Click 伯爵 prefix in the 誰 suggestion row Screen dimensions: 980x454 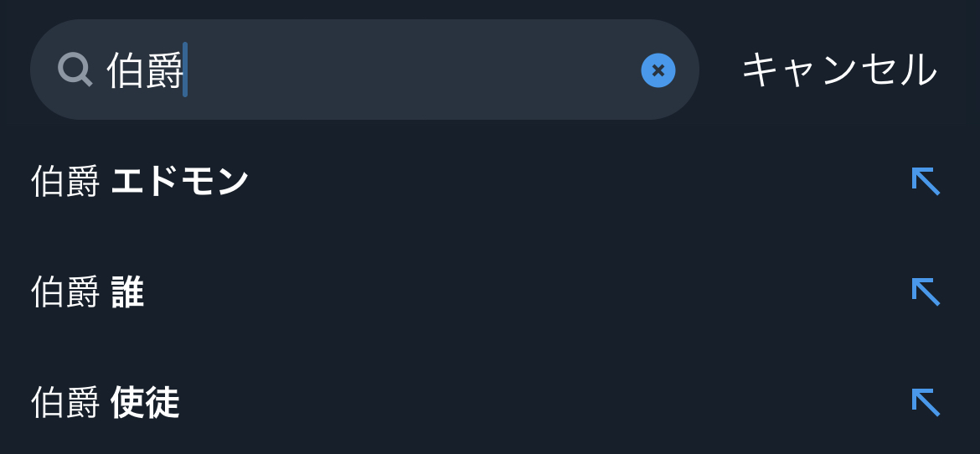click(65, 292)
